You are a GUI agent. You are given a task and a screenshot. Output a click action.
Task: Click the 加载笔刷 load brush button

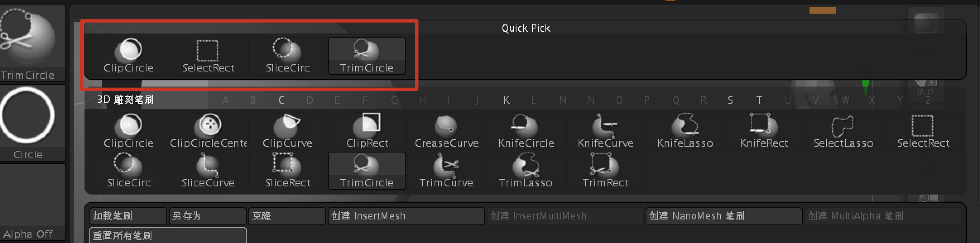tap(128, 216)
